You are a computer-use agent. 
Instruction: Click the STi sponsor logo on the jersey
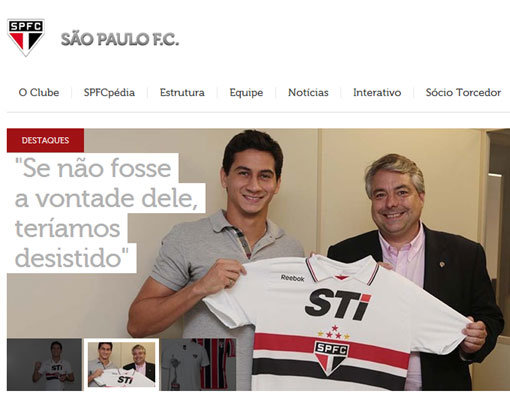click(x=337, y=305)
